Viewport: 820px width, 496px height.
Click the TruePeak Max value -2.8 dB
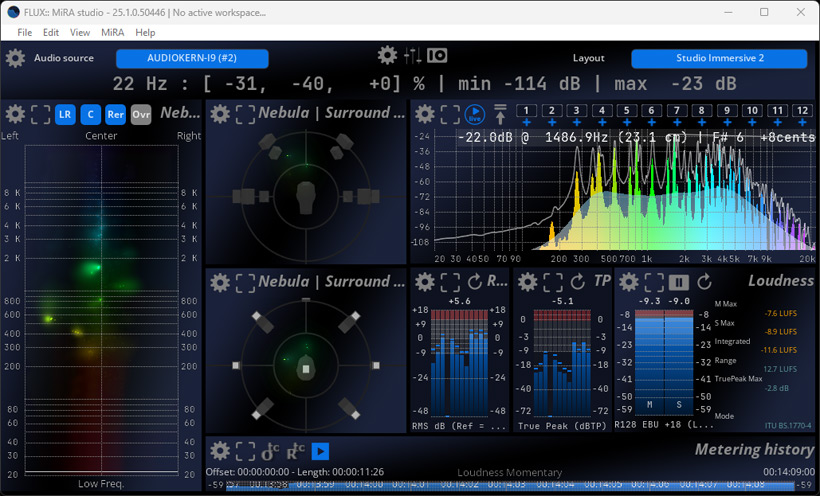776,388
